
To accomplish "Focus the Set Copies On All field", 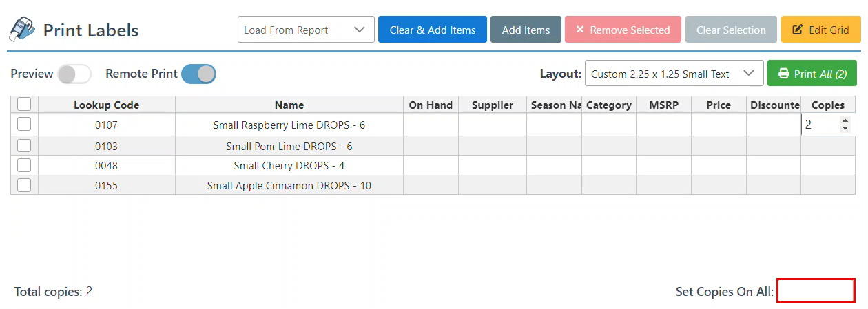I will 816,290.
